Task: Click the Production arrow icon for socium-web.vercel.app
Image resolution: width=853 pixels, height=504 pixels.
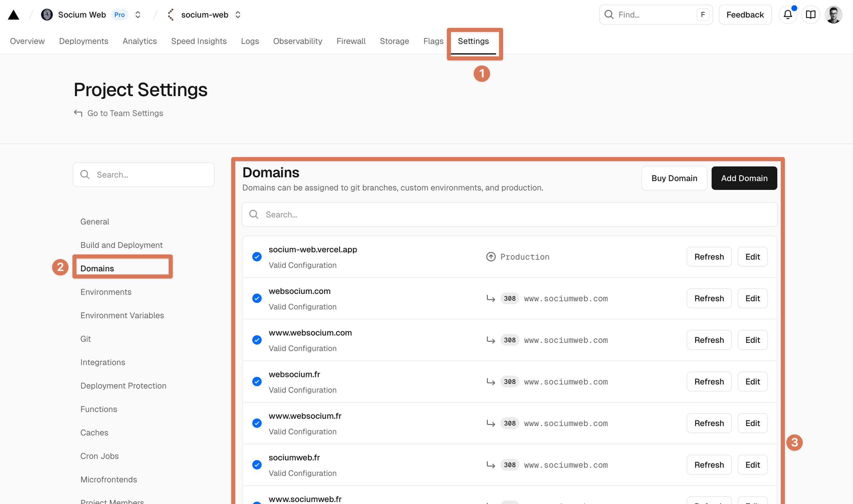Action: pyautogui.click(x=491, y=257)
